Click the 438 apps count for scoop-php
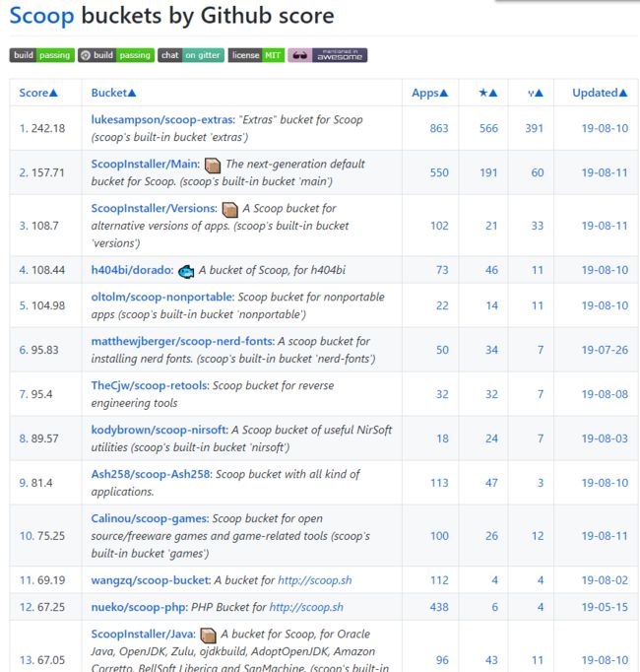The width and height of the screenshot is (640, 672). tap(439, 607)
